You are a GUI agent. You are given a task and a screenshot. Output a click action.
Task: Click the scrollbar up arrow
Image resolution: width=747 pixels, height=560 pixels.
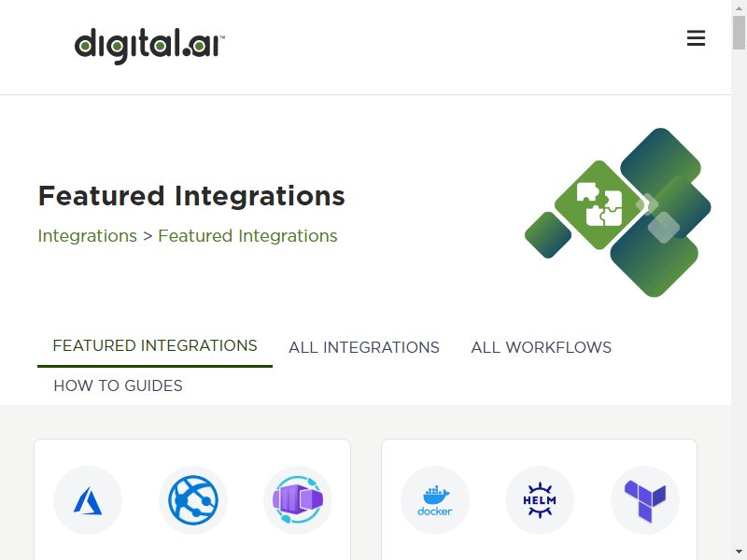(x=739, y=7)
